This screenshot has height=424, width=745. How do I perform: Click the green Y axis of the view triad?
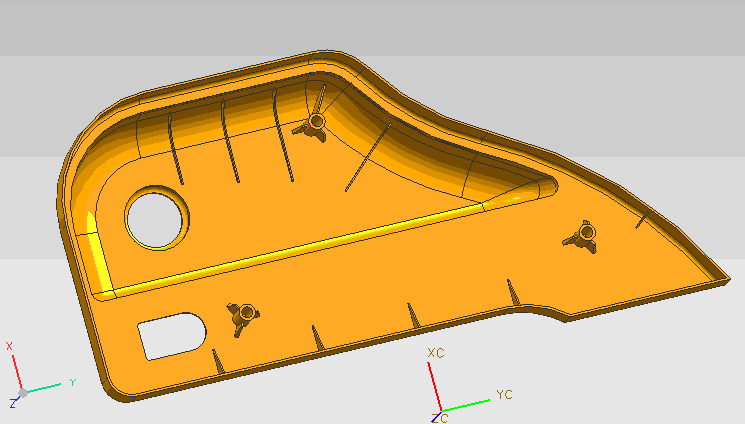43,388
